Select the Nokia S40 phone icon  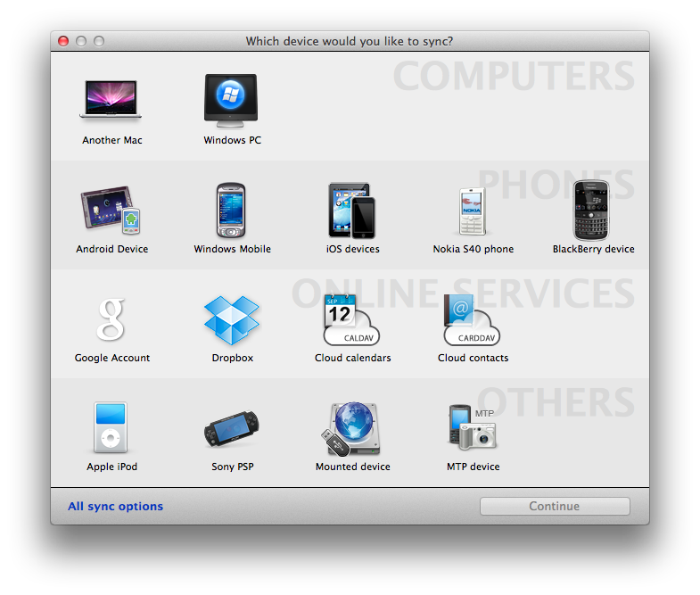click(473, 210)
